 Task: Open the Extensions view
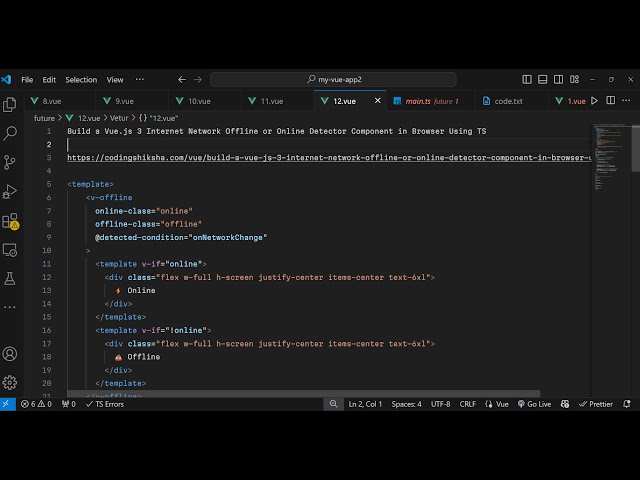tap(10, 221)
